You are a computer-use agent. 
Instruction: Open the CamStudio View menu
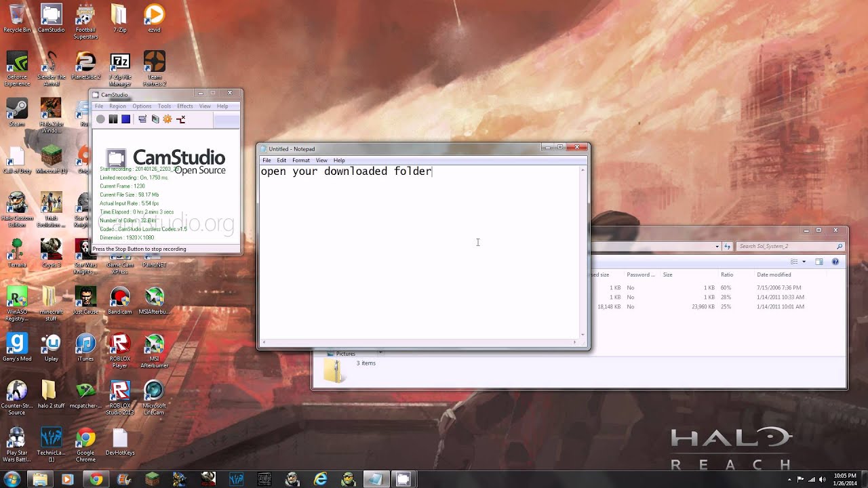click(x=205, y=106)
